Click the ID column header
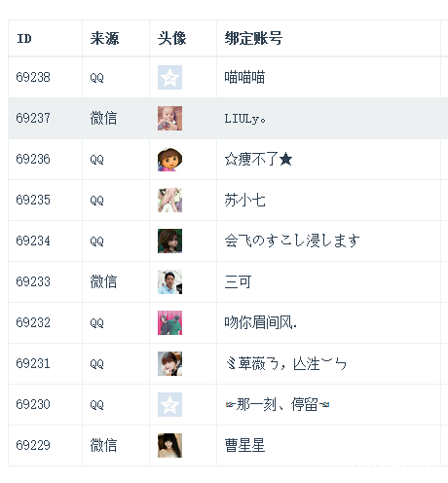 pyautogui.click(x=24, y=39)
